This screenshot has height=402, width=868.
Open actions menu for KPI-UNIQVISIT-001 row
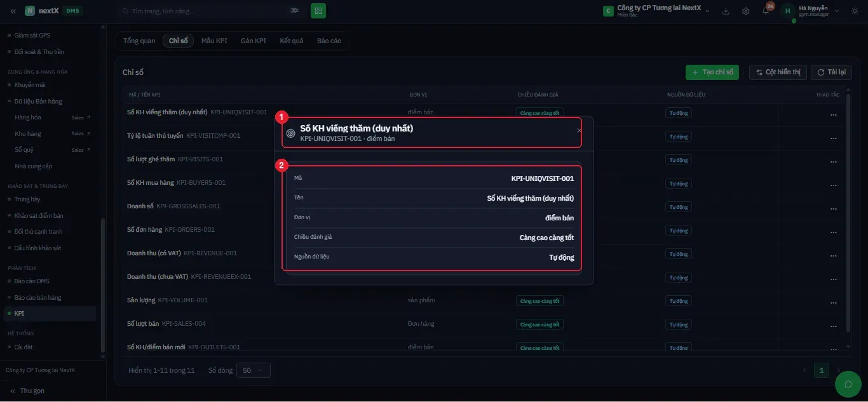tap(833, 114)
